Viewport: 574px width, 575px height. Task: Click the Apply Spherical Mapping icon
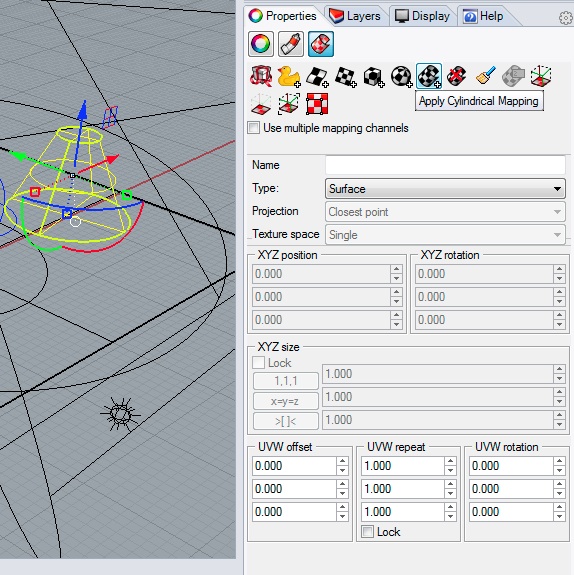(401, 76)
